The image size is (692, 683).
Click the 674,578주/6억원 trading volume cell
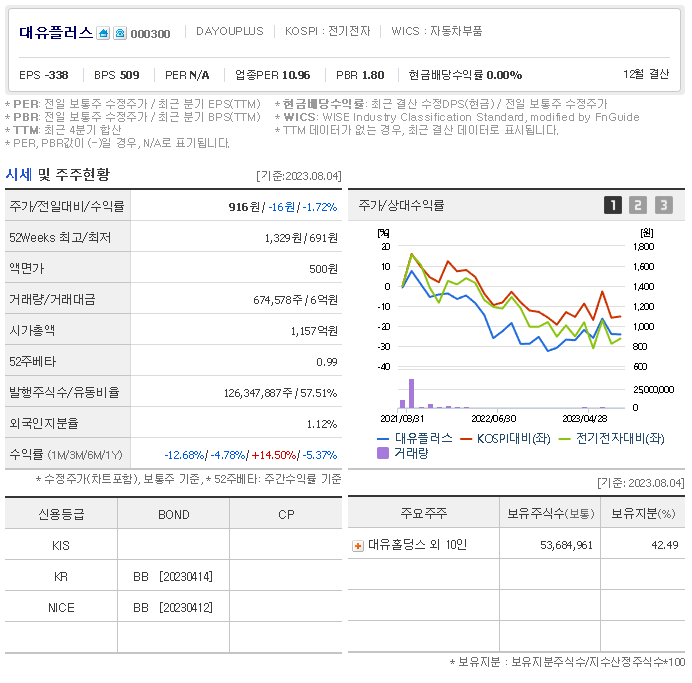295,300
